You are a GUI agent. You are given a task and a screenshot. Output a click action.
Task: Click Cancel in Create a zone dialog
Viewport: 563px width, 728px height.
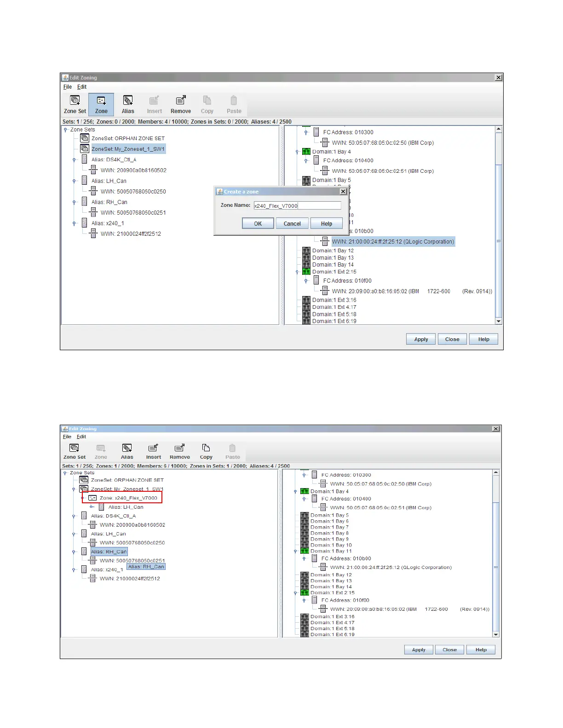pyautogui.click(x=292, y=223)
